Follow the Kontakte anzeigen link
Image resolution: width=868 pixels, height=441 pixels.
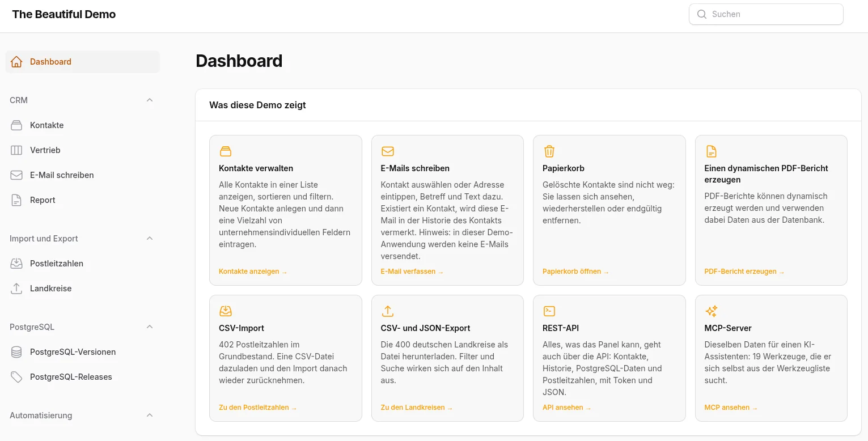pyautogui.click(x=253, y=272)
